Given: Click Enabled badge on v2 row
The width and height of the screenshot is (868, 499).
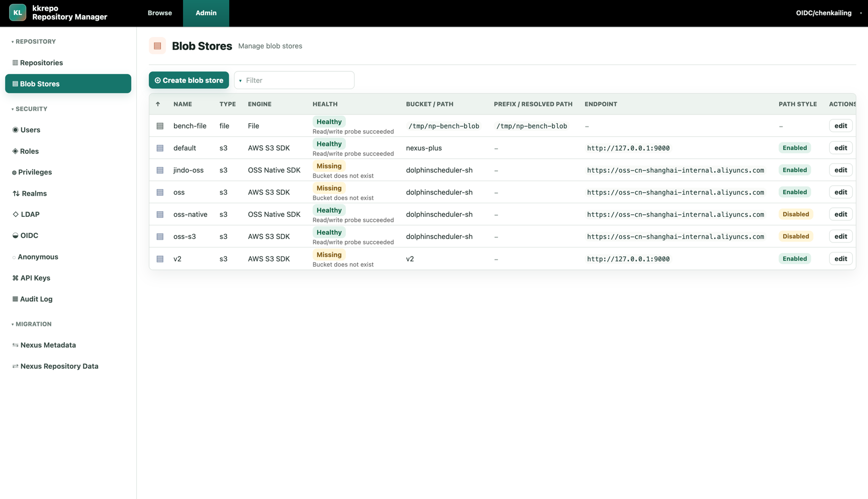Looking at the screenshot, I should [795, 259].
